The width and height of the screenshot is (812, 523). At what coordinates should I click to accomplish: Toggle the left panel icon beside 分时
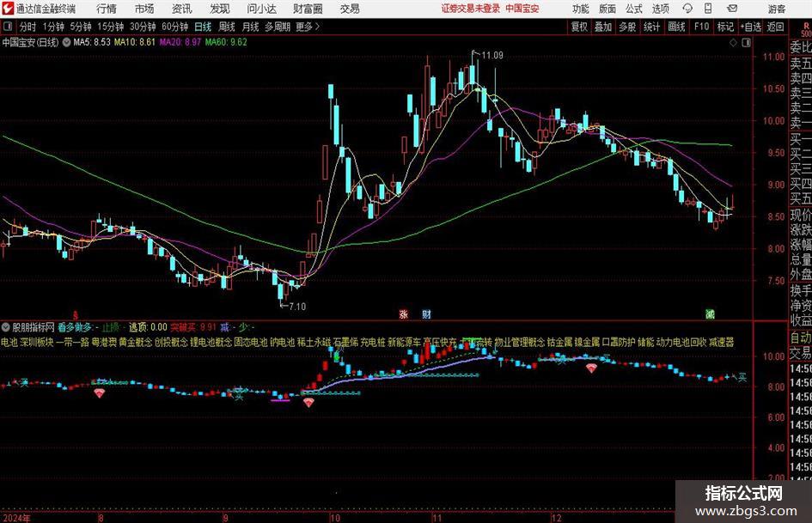click(x=7, y=27)
